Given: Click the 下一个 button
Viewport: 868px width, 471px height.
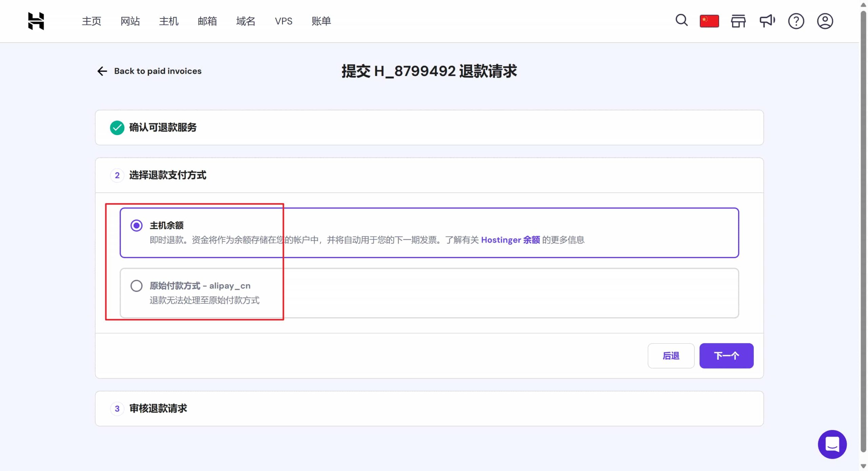Looking at the screenshot, I should click(726, 356).
